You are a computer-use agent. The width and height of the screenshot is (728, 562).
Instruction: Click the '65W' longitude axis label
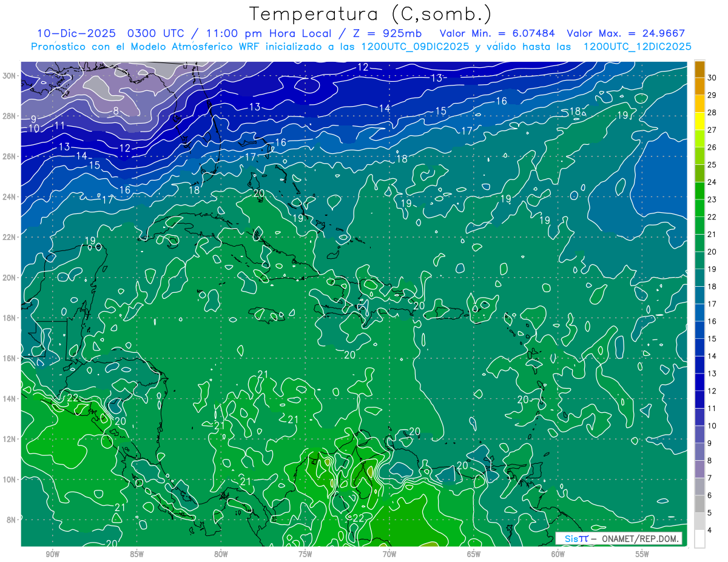(474, 554)
